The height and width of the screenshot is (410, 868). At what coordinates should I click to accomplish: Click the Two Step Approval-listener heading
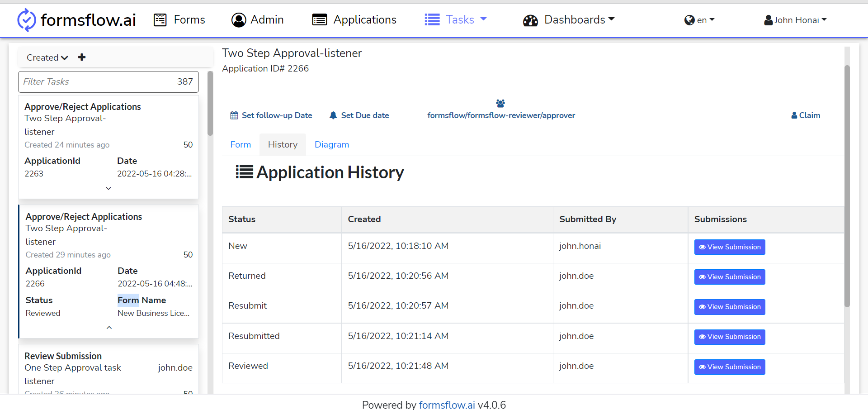pyautogui.click(x=292, y=53)
